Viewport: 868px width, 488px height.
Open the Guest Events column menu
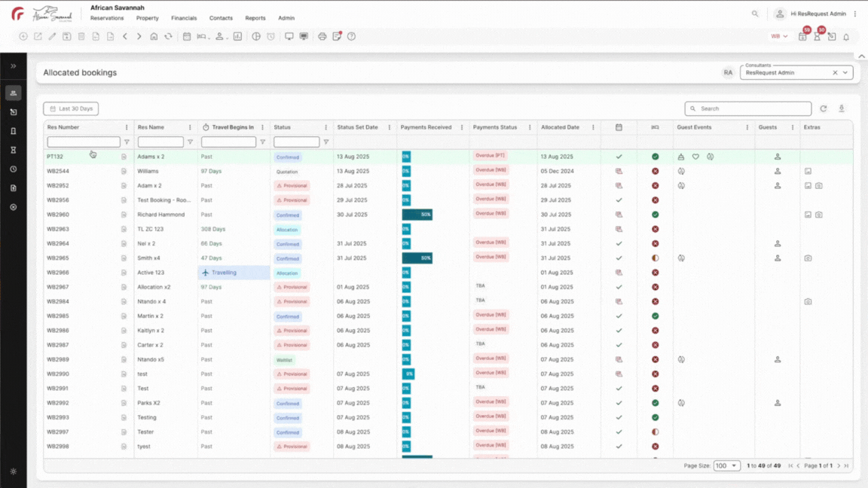[747, 127]
